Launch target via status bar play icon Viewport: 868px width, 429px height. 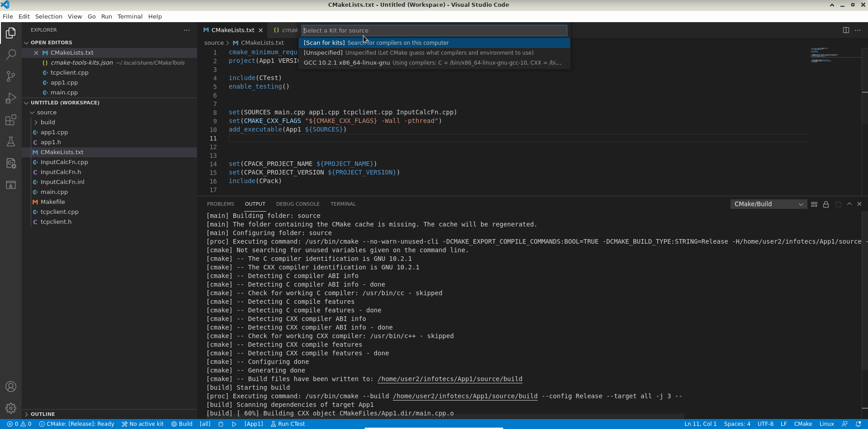tap(234, 424)
